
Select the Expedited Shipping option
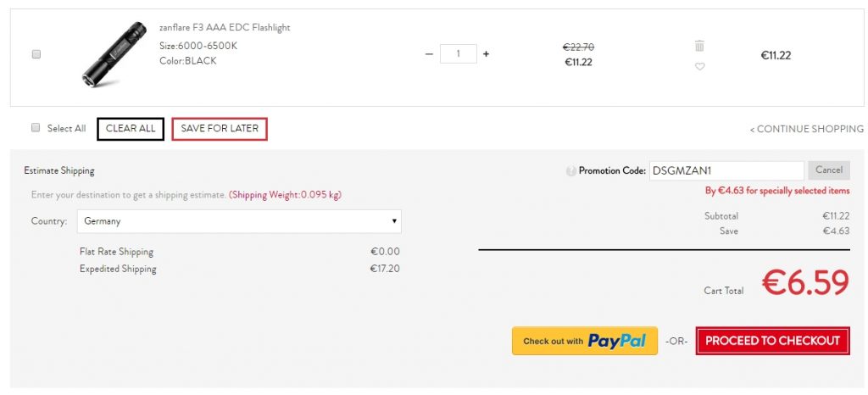click(x=118, y=269)
